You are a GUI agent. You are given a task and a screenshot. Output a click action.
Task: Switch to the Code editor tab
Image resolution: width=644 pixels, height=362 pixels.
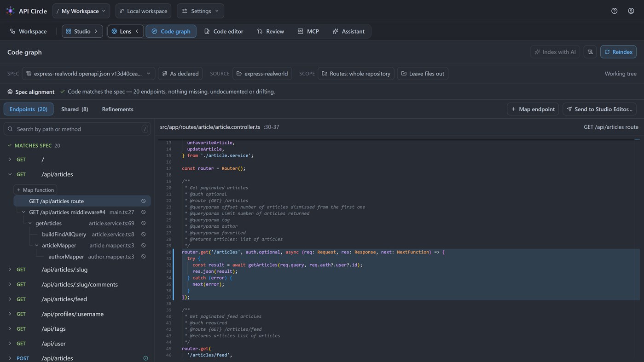pyautogui.click(x=224, y=31)
